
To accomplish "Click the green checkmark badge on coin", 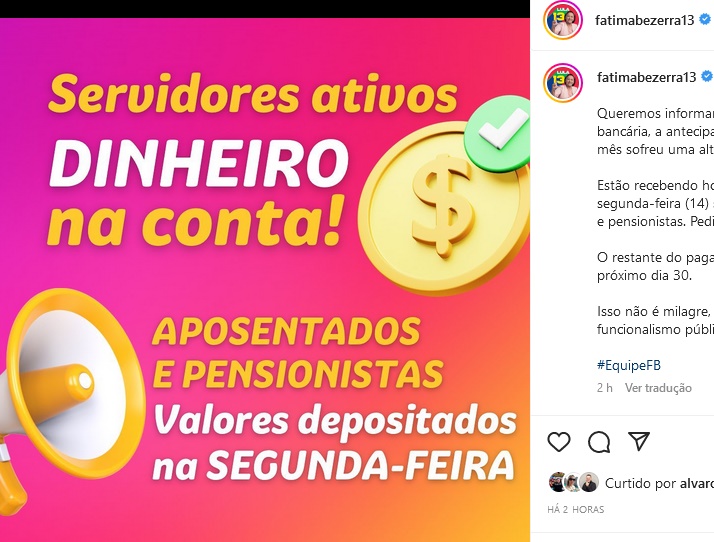I will [x=499, y=133].
